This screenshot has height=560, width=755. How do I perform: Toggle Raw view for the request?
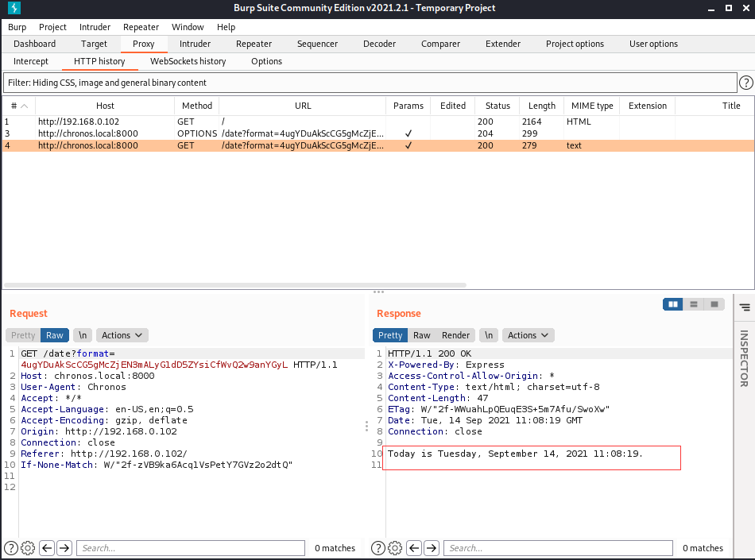pos(54,335)
